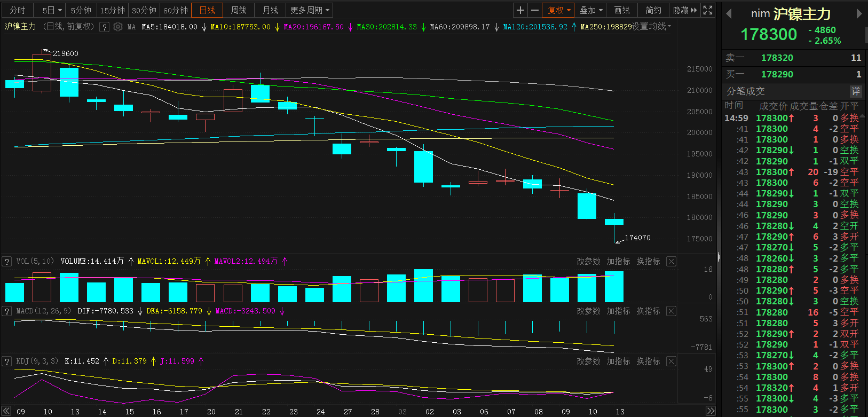The width and height of the screenshot is (868, 417).
Task: Zoom out chart with minus button
Action: [534, 10]
